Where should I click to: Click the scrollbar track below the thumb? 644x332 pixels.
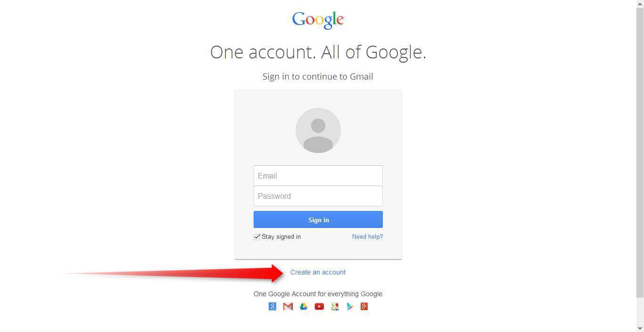[x=640, y=310]
